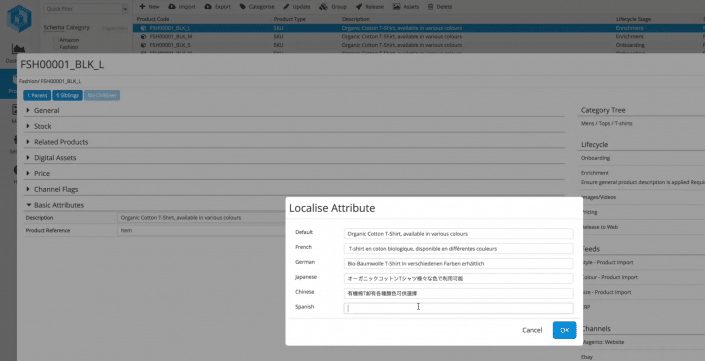This screenshot has width=705, height=361.
Task: Click the Product Reference value field
Action: (x=201, y=230)
